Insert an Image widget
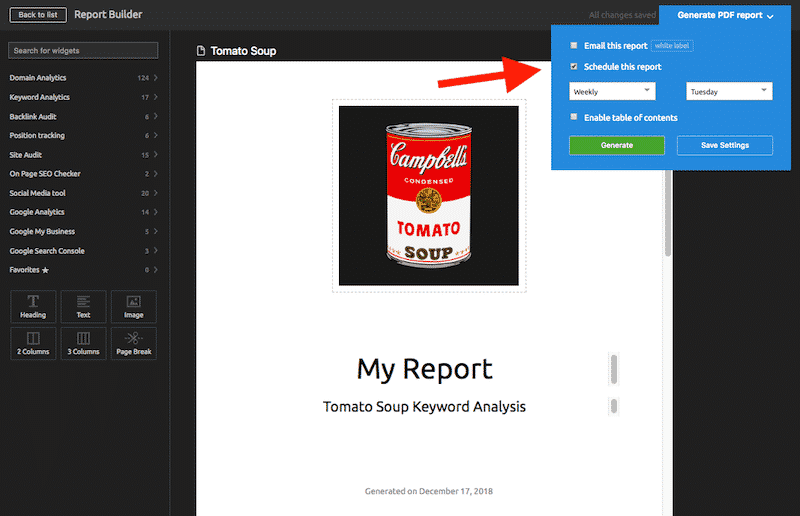The image size is (800, 516). click(x=133, y=306)
